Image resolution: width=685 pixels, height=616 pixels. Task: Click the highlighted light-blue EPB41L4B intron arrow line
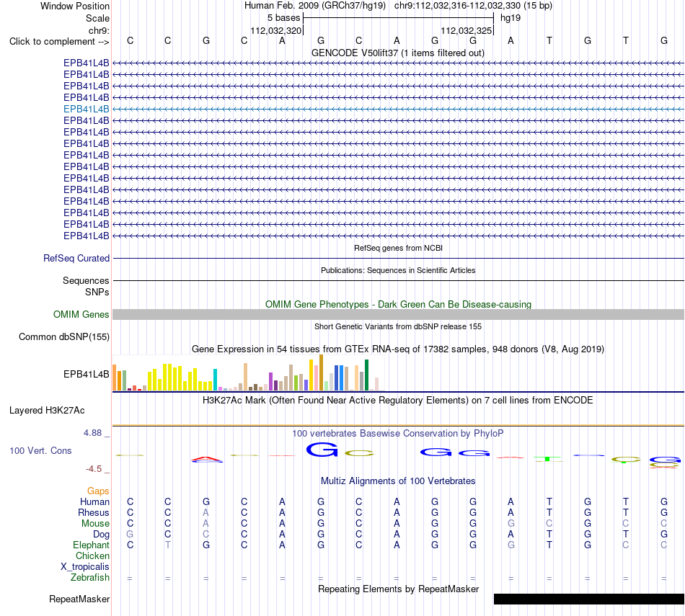pyautogui.click(x=399, y=109)
